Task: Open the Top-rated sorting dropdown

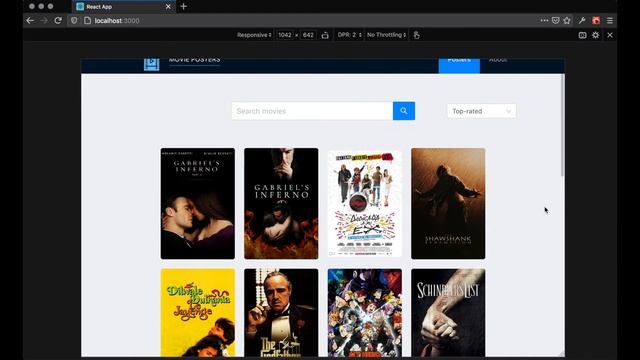Action: (482, 111)
